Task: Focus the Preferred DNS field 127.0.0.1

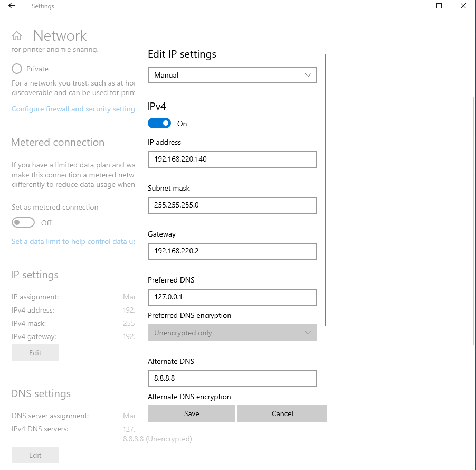Action: pyautogui.click(x=232, y=297)
